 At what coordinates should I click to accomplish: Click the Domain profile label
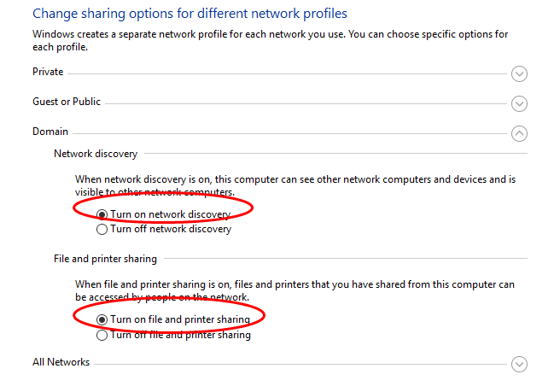[50, 132]
